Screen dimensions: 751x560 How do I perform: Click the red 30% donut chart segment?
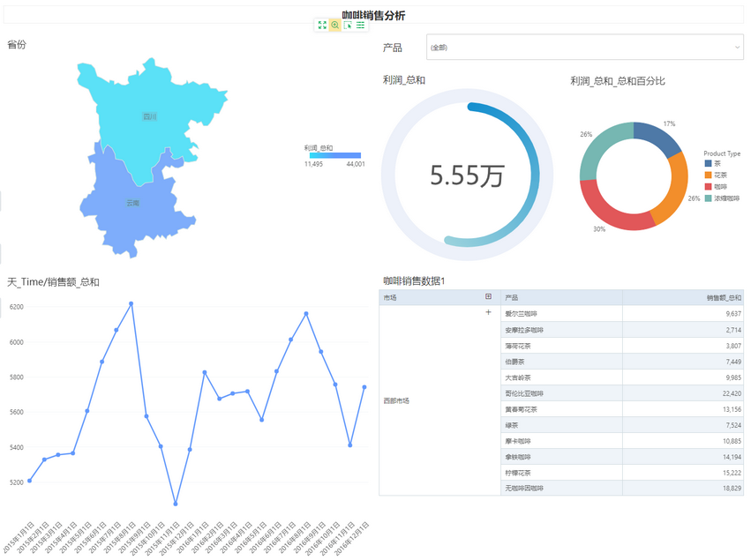pos(616,213)
